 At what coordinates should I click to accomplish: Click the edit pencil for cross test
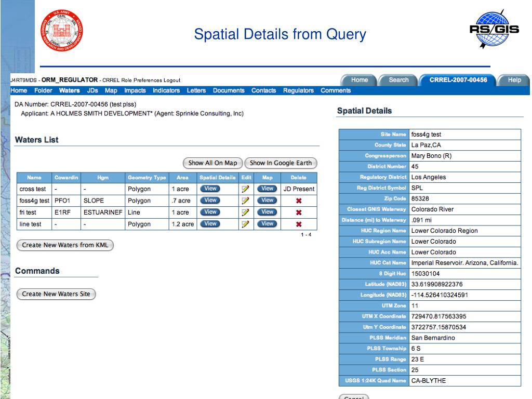(x=245, y=189)
